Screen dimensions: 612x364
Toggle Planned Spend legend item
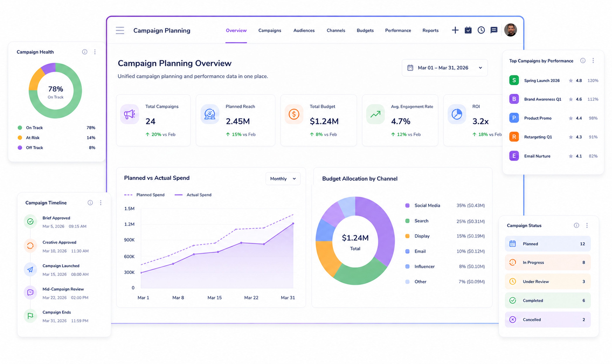click(144, 195)
